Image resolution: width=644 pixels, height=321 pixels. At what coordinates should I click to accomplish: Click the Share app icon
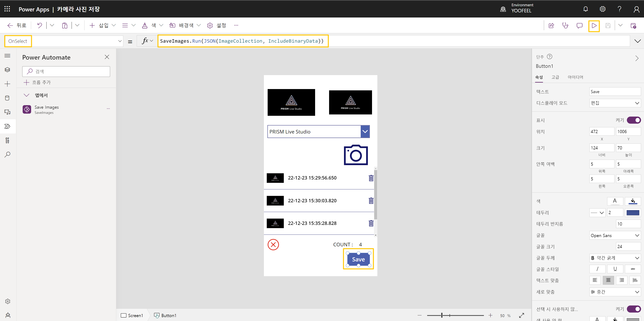(x=551, y=26)
